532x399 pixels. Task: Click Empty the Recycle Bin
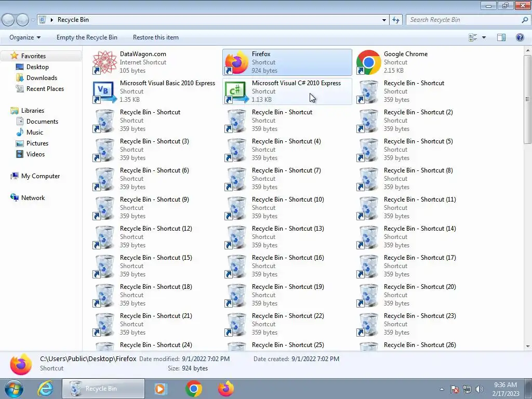[x=87, y=37]
